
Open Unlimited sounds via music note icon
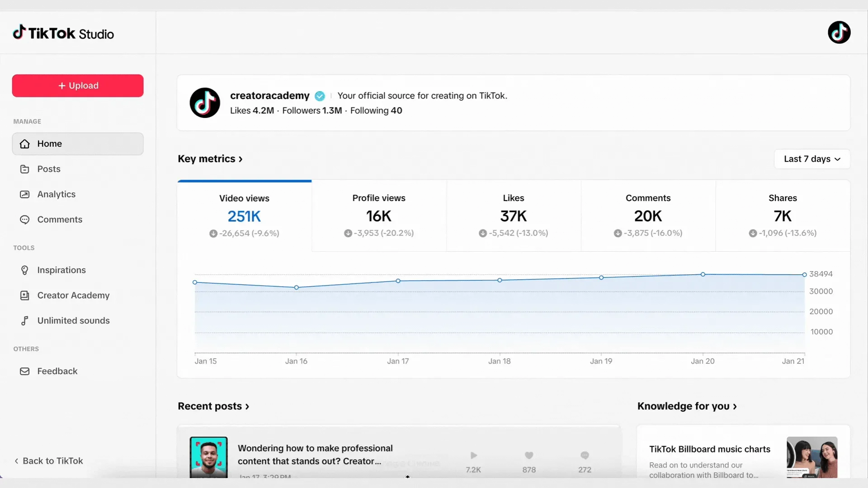coord(25,320)
